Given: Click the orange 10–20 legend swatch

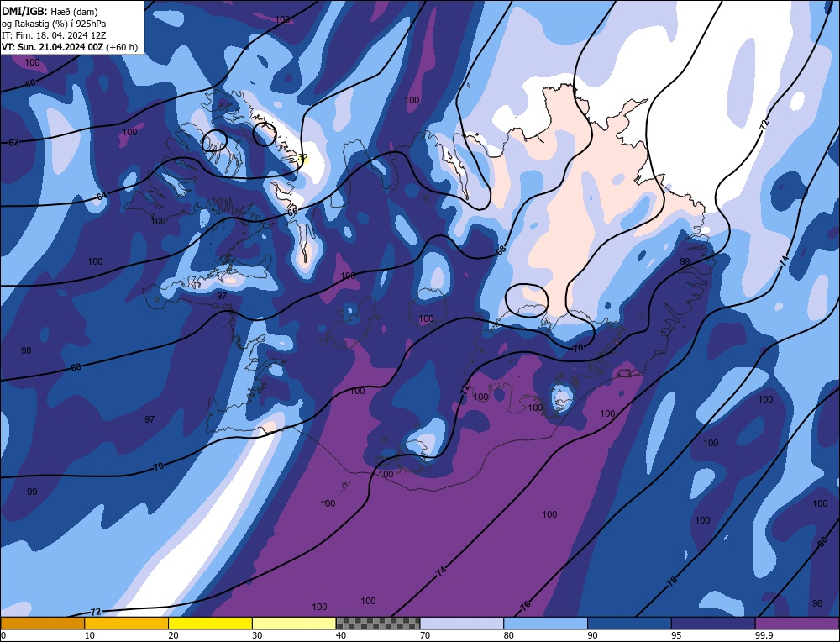Looking at the screenshot, I should point(127,624).
